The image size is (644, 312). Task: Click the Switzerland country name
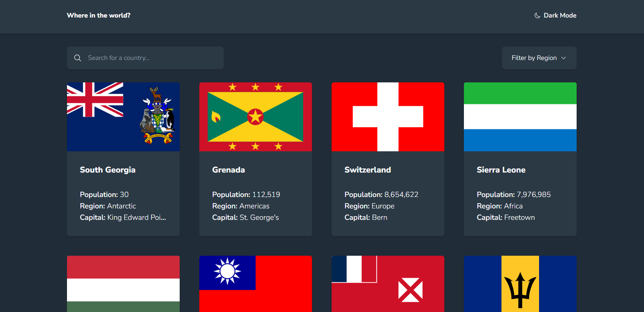[368, 170]
